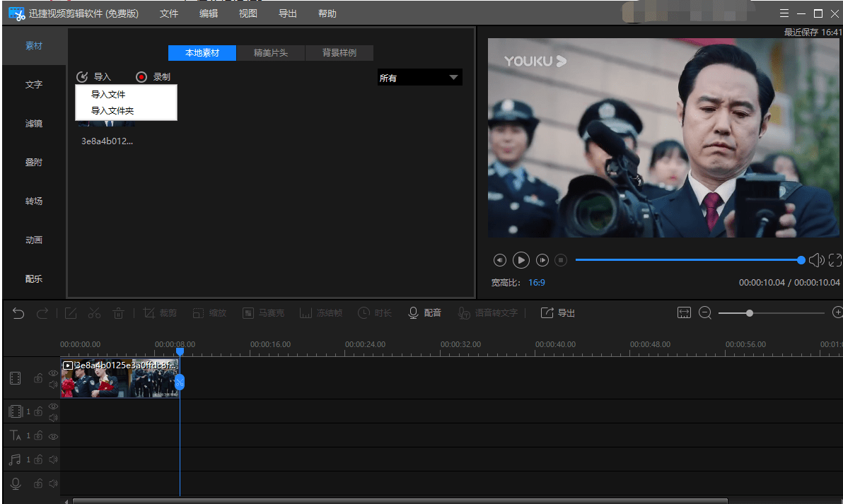Open the 文件 menu
Viewport: 843px width, 504px height.
[169, 13]
